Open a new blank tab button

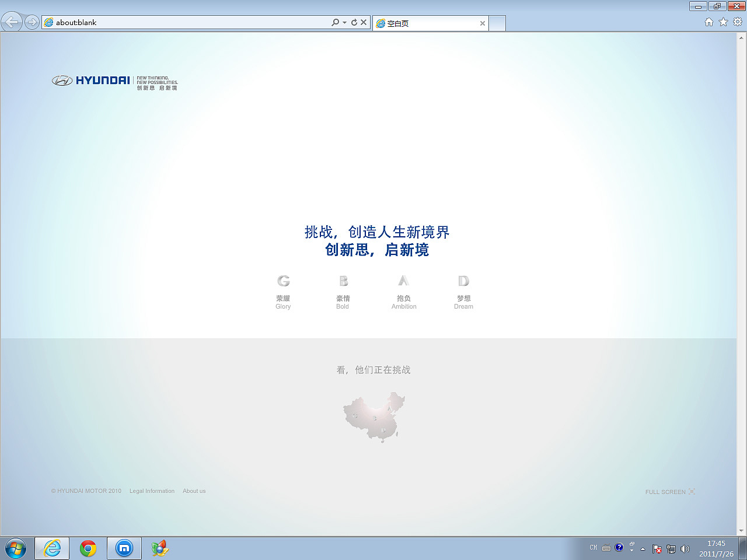click(497, 23)
